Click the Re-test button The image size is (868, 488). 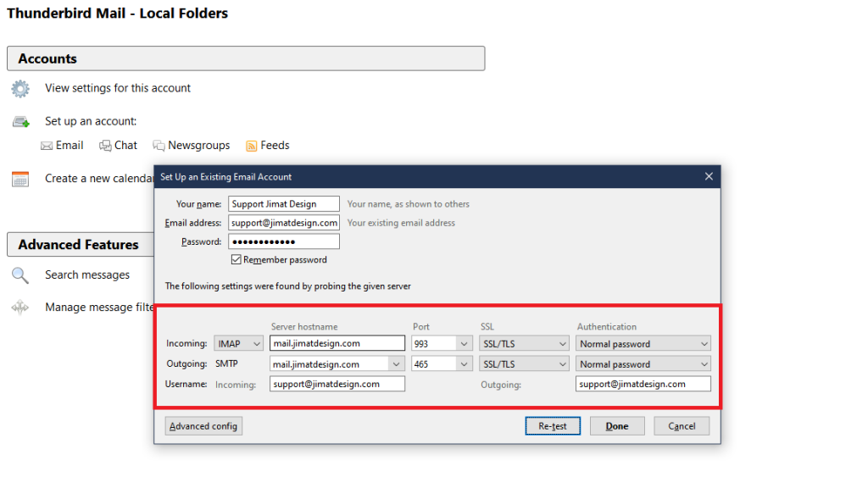(553, 426)
